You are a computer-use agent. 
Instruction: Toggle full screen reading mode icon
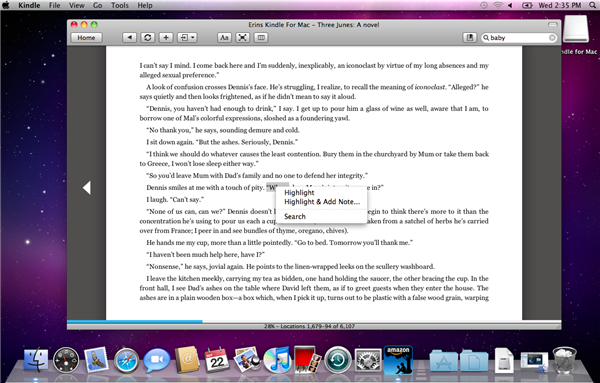(243, 37)
